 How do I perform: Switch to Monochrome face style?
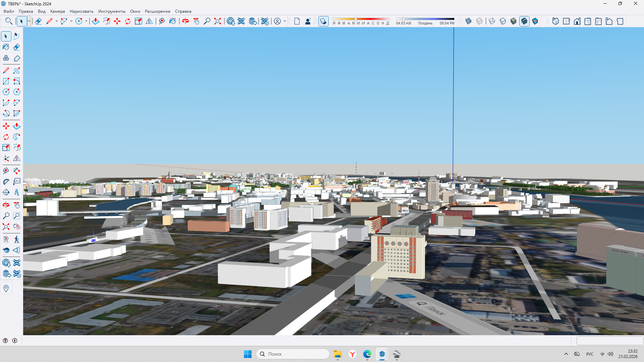pyautogui.click(x=535, y=21)
